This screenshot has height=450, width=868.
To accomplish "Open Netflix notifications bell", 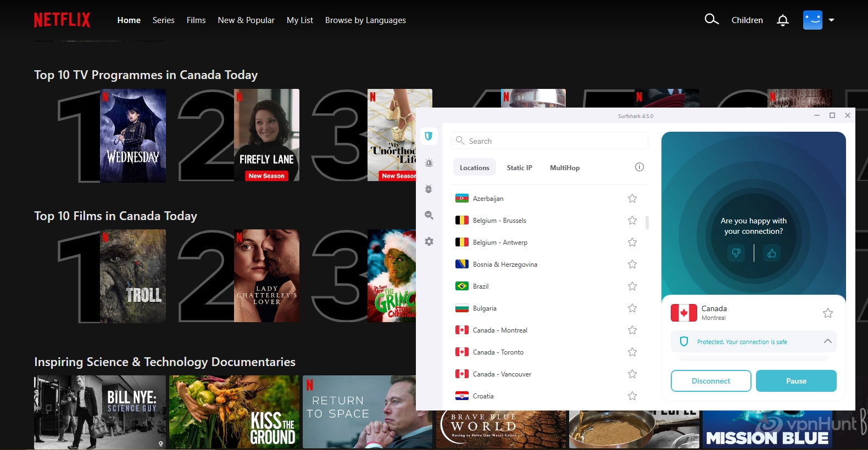I will pyautogui.click(x=783, y=20).
